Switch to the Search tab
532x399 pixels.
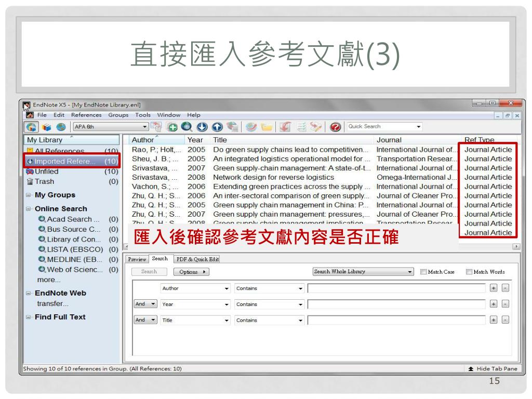pos(160,259)
